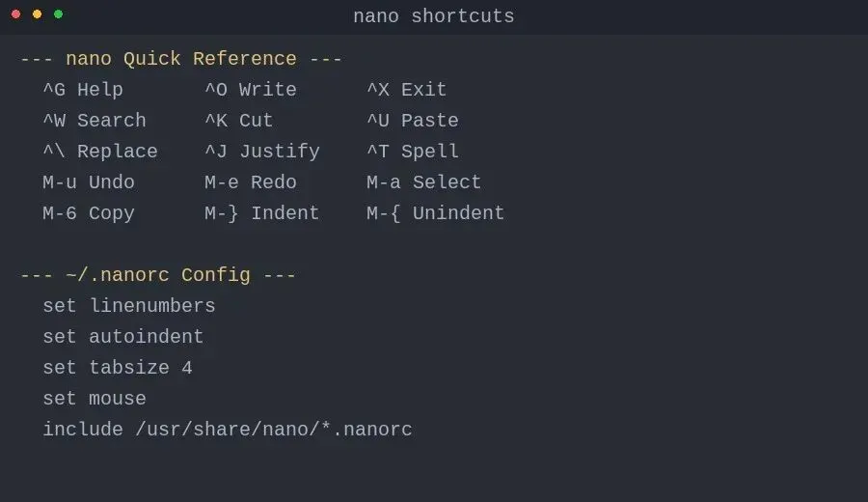Click the 'set linenumbers' config line
This screenshot has width=868, height=502.
coord(129,306)
